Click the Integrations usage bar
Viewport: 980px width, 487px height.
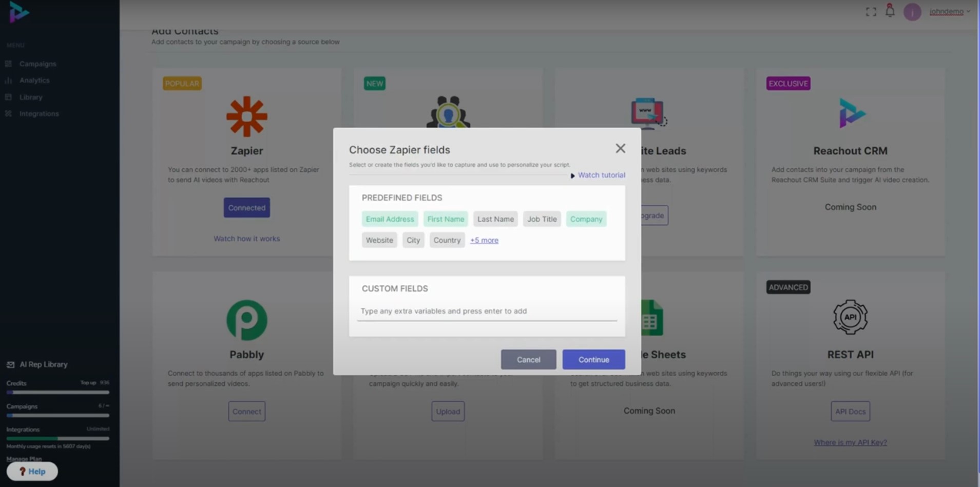click(57, 439)
